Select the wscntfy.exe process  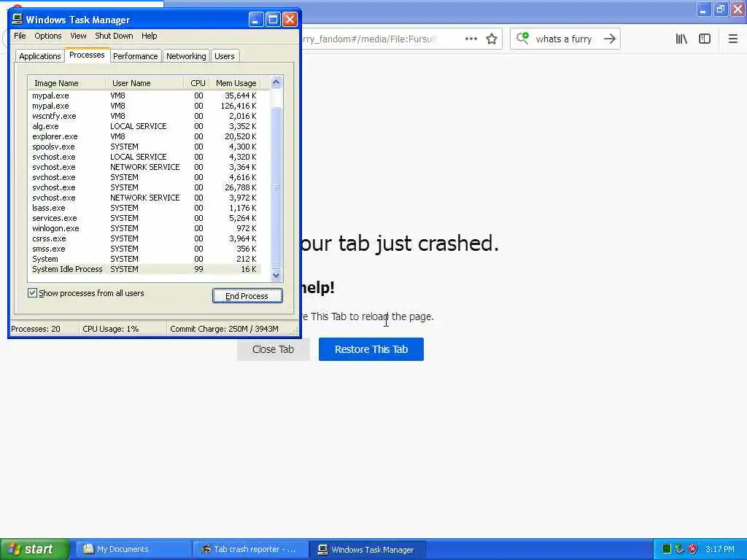point(144,116)
